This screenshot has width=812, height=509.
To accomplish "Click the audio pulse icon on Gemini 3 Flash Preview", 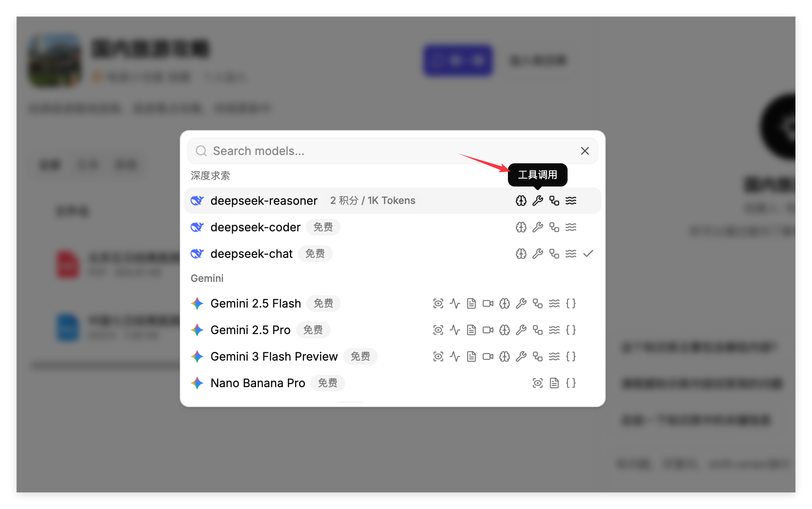I will tap(455, 356).
